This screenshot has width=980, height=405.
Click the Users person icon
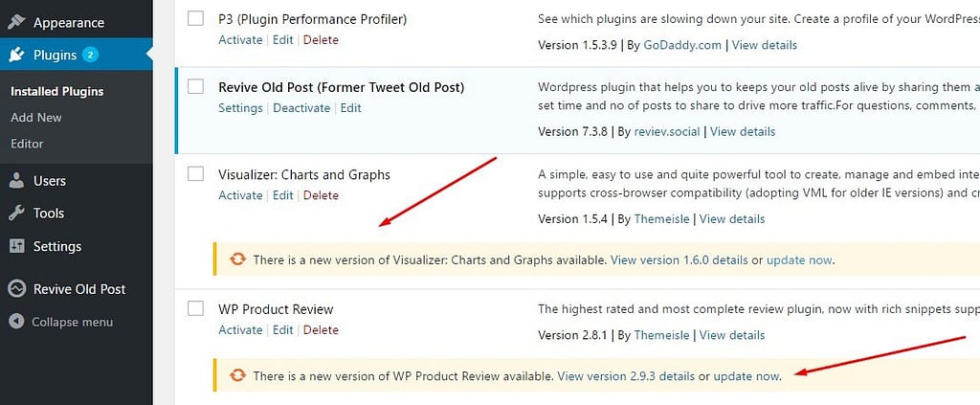(16, 180)
